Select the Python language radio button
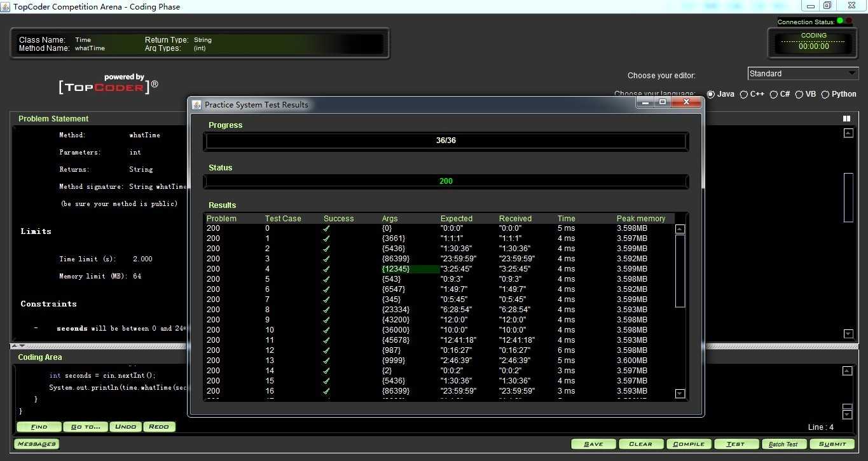868x461 pixels. 825,94
